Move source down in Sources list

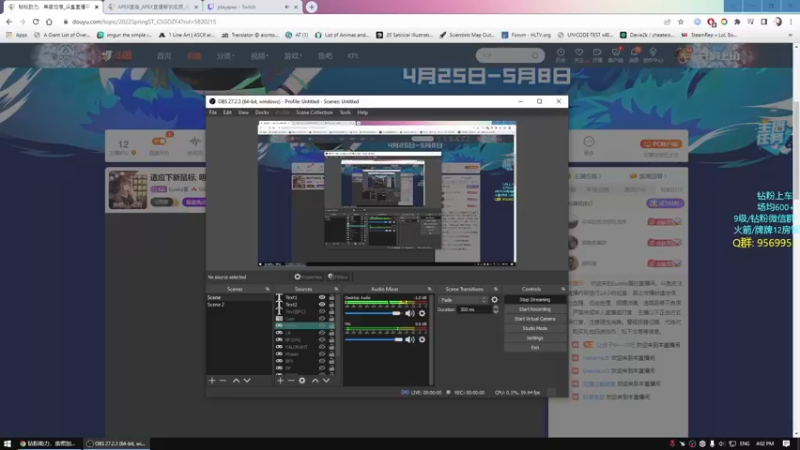tap(326, 381)
